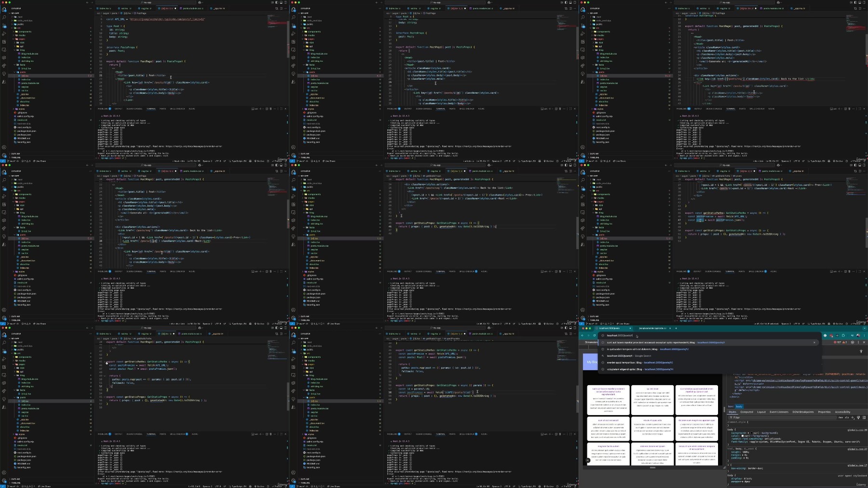Open Search in VS Code window showing API_URL code

tap(4, 17)
